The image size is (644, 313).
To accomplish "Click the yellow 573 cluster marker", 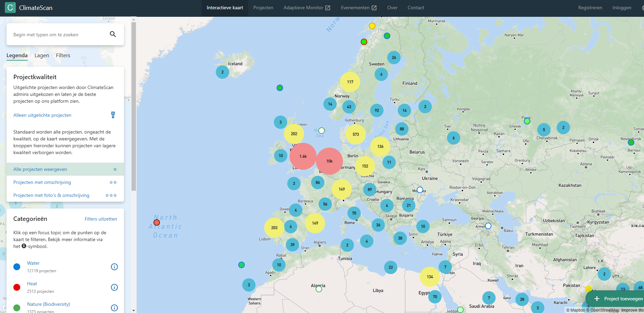I will tap(356, 134).
